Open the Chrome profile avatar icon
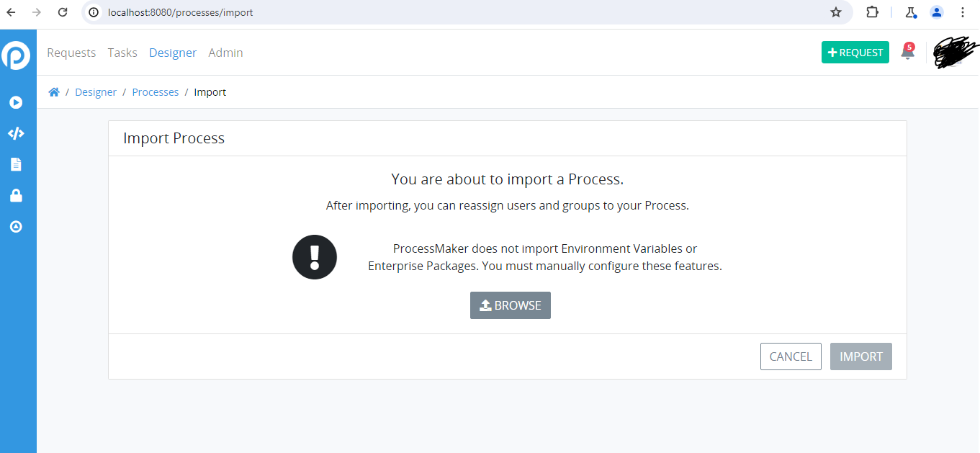980x453 pixels. [x=937, y=12]
